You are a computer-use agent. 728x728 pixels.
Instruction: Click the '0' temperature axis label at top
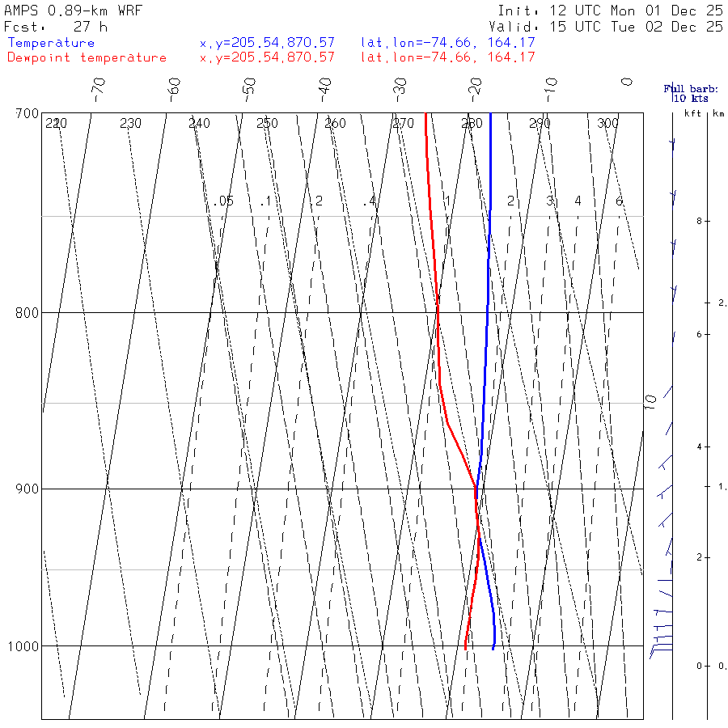627,82
